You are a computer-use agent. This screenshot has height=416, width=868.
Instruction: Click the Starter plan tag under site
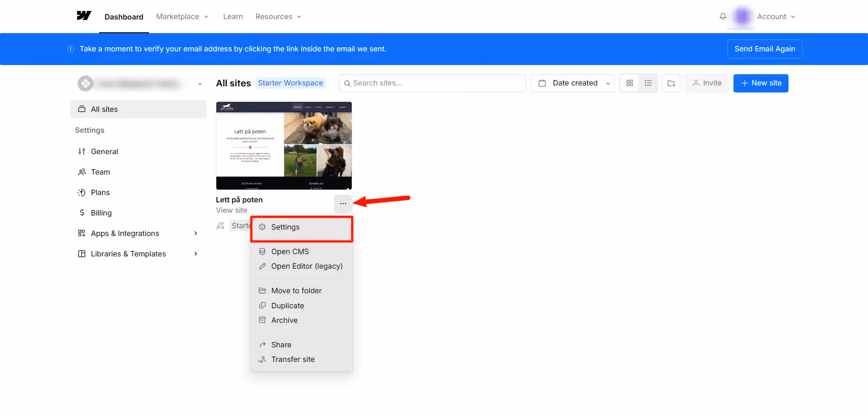(240, 226)
